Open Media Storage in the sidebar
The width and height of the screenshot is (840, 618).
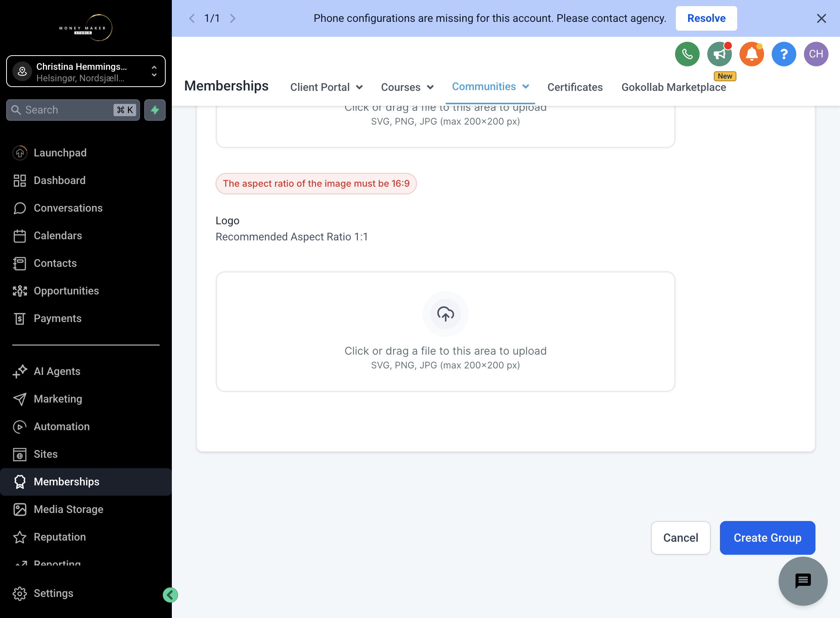click(86, 509)
